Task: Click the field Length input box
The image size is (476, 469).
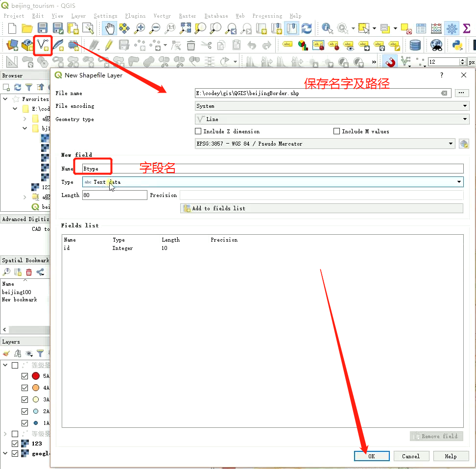Action: (115, 195)
